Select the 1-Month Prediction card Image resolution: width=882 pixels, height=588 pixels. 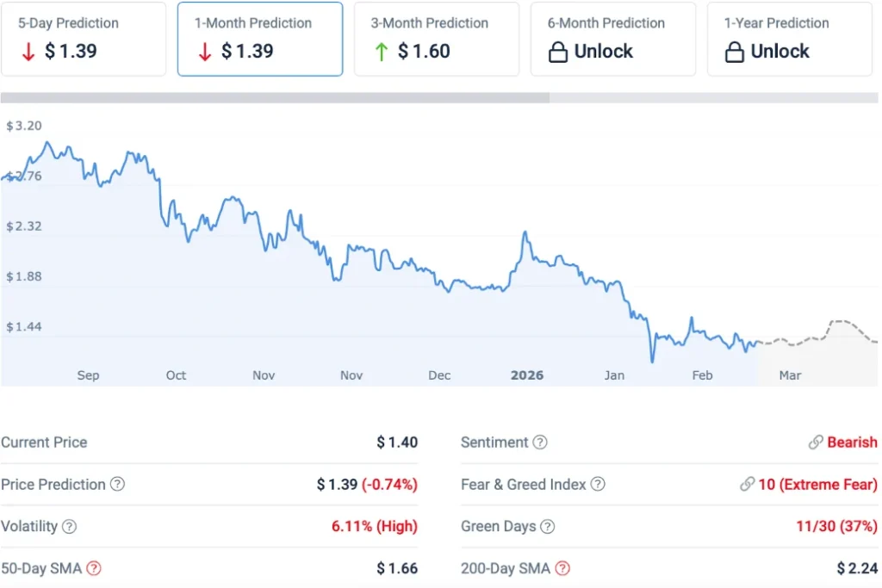point(259,39)
